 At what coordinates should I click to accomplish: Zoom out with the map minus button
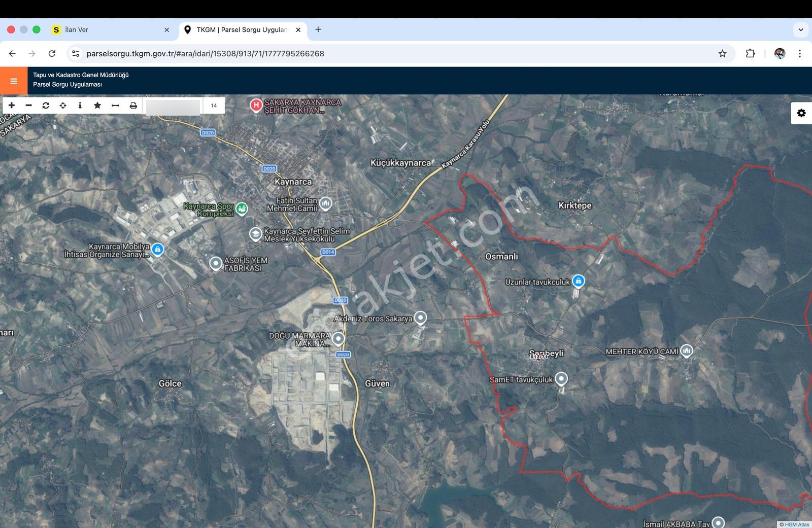click(29, 105)
